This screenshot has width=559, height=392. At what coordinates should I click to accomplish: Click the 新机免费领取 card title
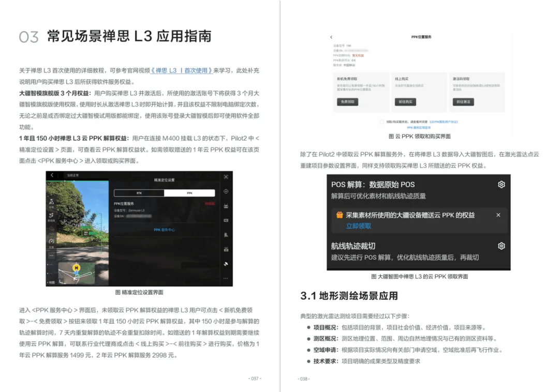pyautogui.click(x=347, y=79)
